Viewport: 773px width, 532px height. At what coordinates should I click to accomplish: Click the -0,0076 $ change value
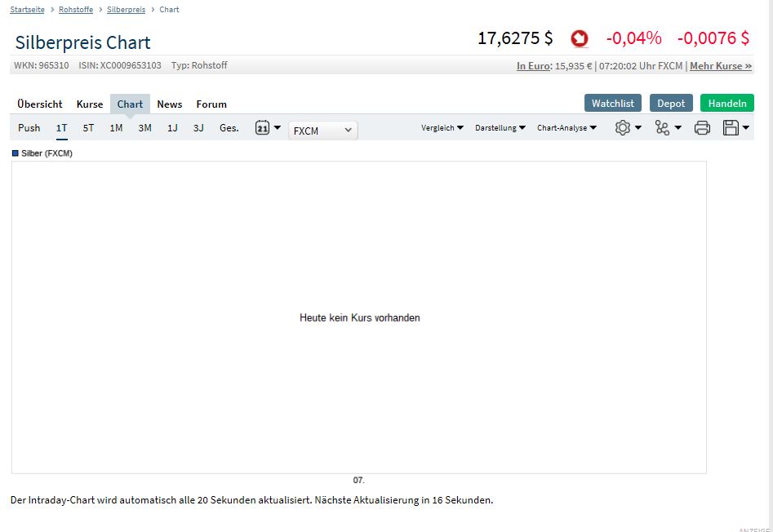coord(713,38)
